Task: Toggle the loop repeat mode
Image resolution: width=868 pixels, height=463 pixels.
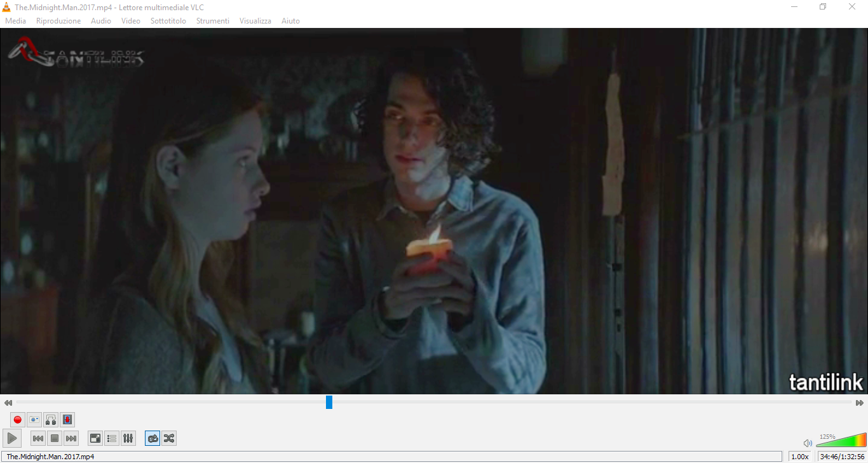Action: [x=153, y=438]
